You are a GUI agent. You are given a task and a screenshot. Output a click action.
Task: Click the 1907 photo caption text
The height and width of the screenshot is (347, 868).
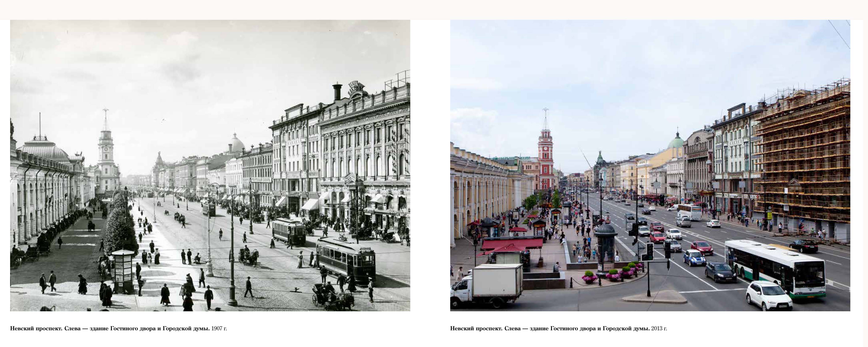click(118, 329)
